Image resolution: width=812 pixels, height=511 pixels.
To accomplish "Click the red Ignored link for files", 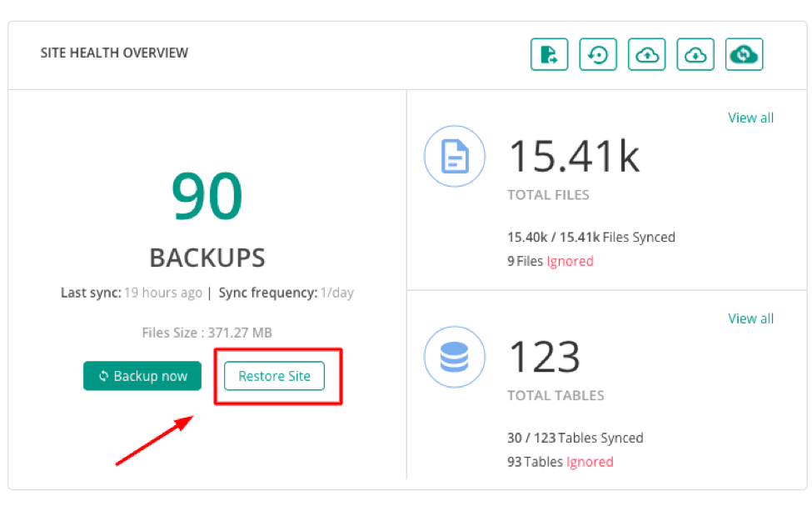I will coord(570,261).
